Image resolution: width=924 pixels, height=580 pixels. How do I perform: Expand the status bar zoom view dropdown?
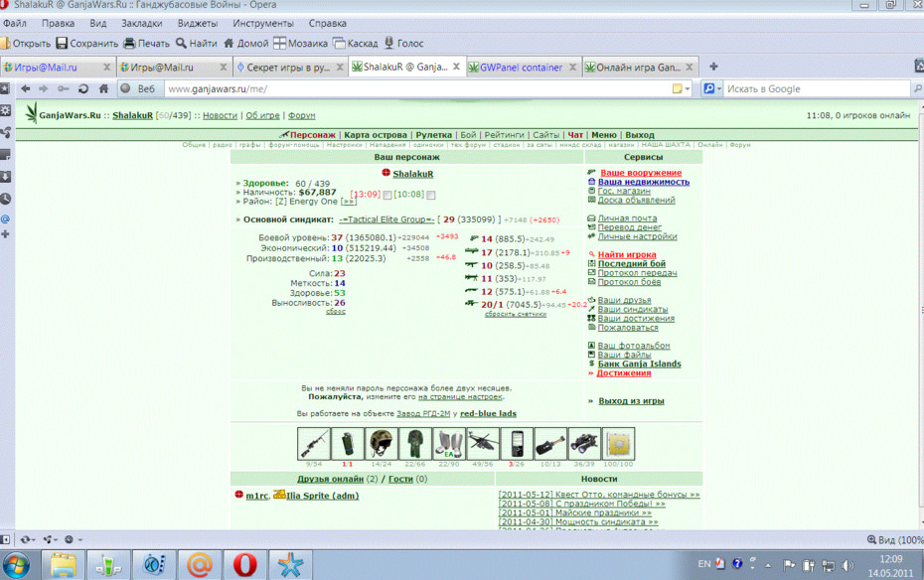894,539
